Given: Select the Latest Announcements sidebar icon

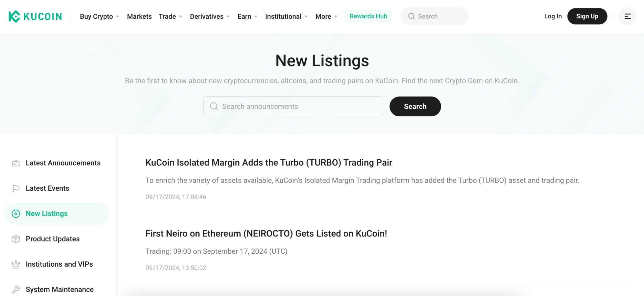Looking at the screenshot, I should (16, 163).
